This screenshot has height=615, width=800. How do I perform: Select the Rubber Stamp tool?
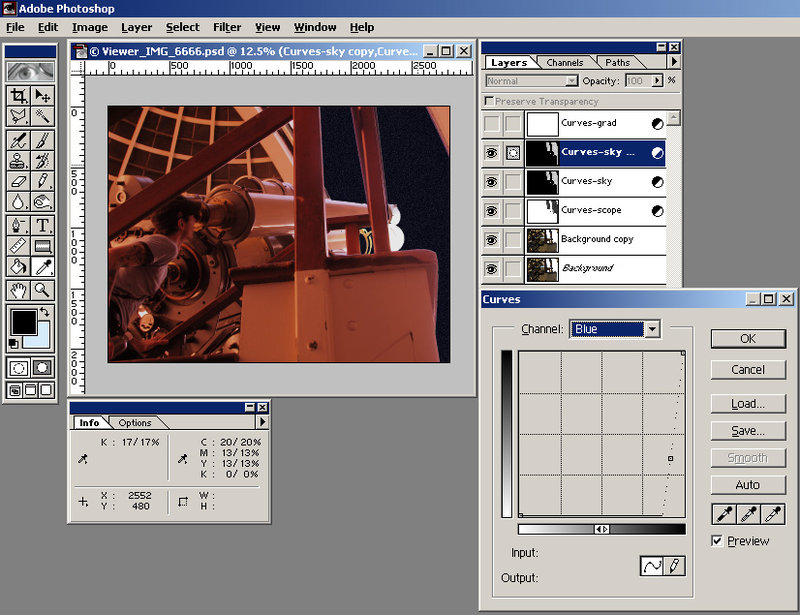18,161
